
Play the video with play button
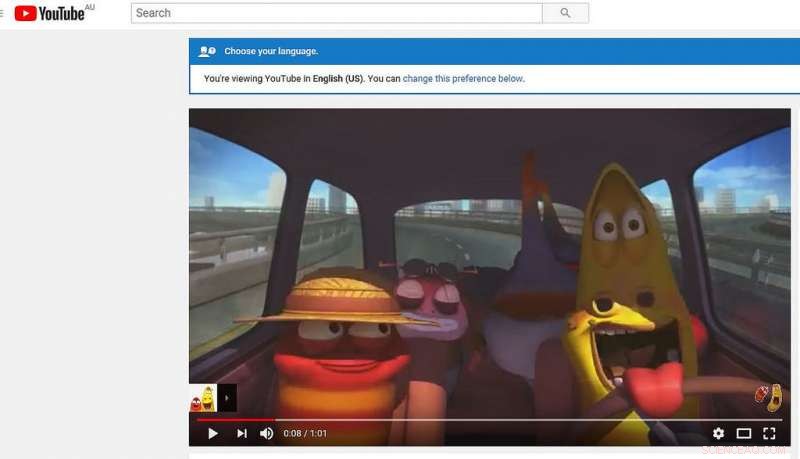point(213,434)
